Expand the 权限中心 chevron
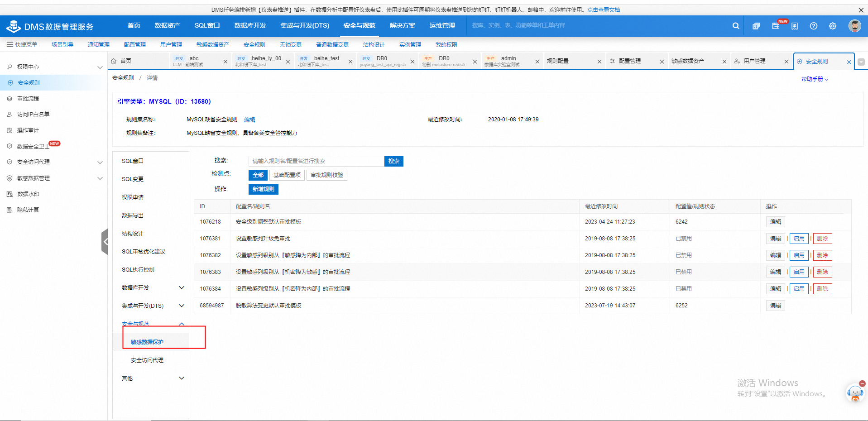 point(100,67)
